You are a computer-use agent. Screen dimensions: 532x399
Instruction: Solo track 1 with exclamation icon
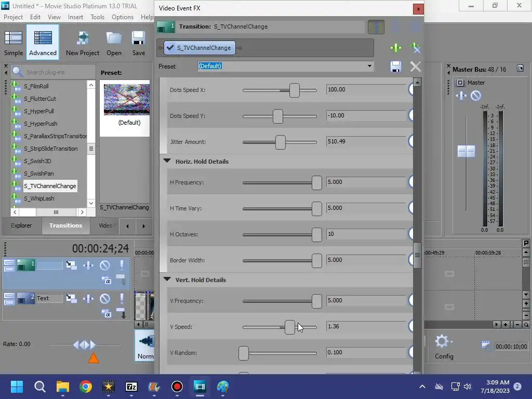point(122,265)
